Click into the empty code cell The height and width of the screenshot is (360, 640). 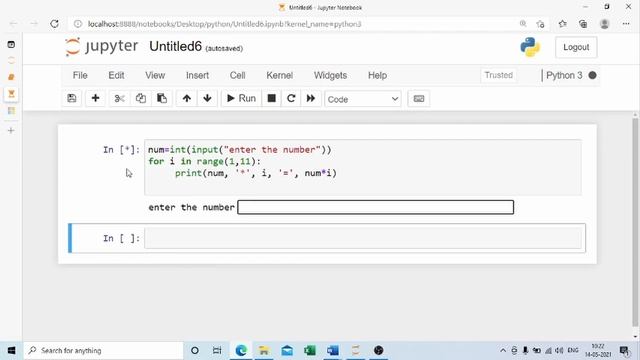coord(363,238)
